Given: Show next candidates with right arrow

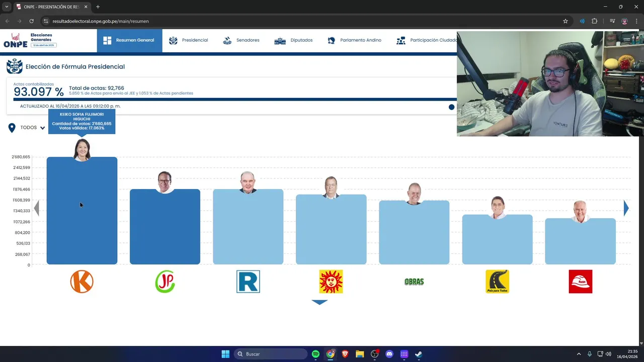Looking at the screenshot, I should (x=626, y=208).
